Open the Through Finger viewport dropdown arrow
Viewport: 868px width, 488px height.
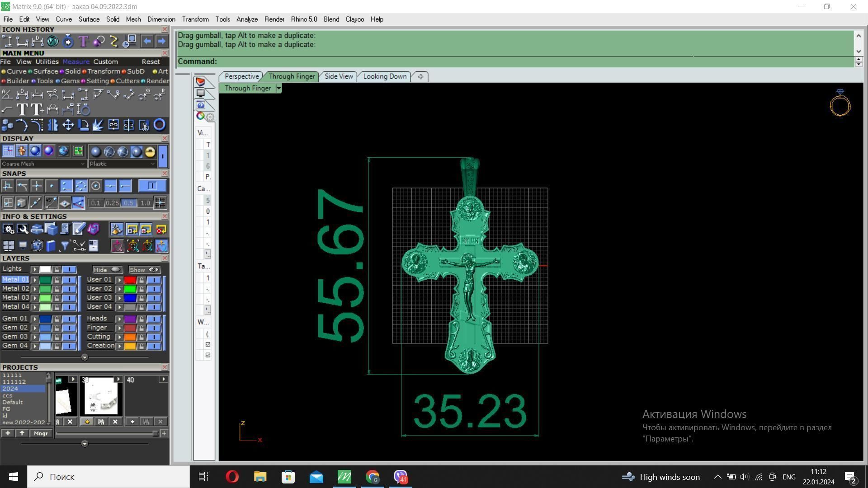pyautogui.click(x=278, y=89)
